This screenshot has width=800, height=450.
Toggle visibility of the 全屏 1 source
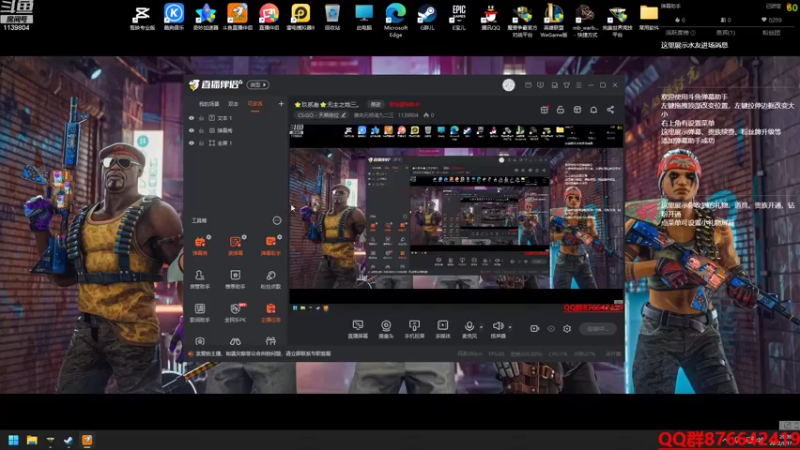191,143
